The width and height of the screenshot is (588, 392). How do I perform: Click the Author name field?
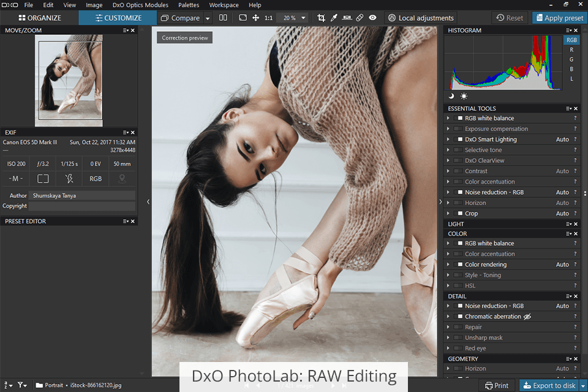pos(81,195)
